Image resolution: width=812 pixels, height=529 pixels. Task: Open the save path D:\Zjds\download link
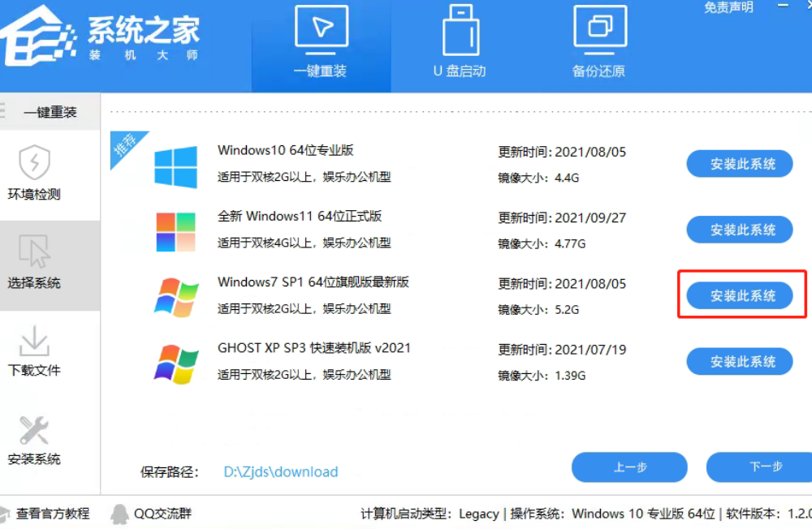(x=281, y=471)
